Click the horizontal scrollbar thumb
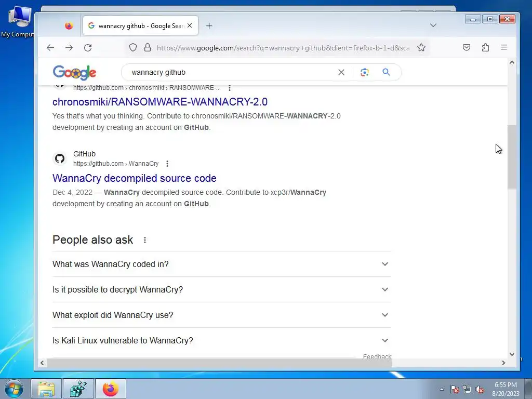Viewport: 532px width, 399px height. [x=219, y=363]
